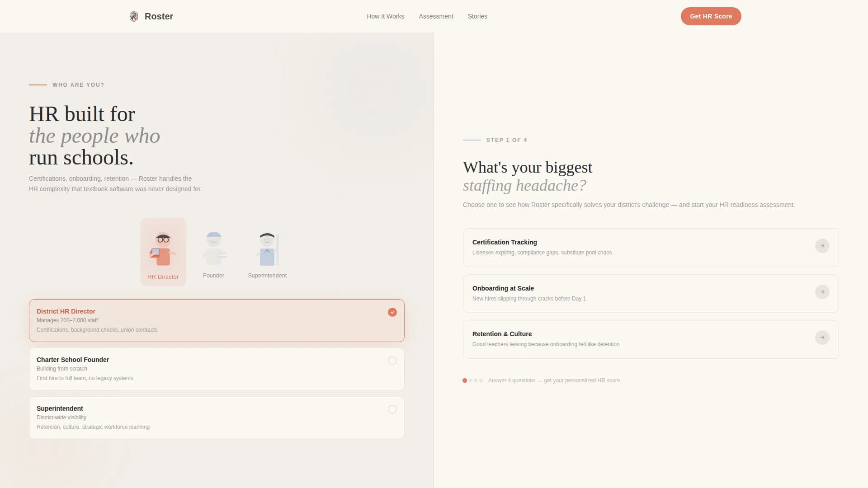Click the Get HR Score button
Viewport: 868px width, 488px height.
click(711, 16)
